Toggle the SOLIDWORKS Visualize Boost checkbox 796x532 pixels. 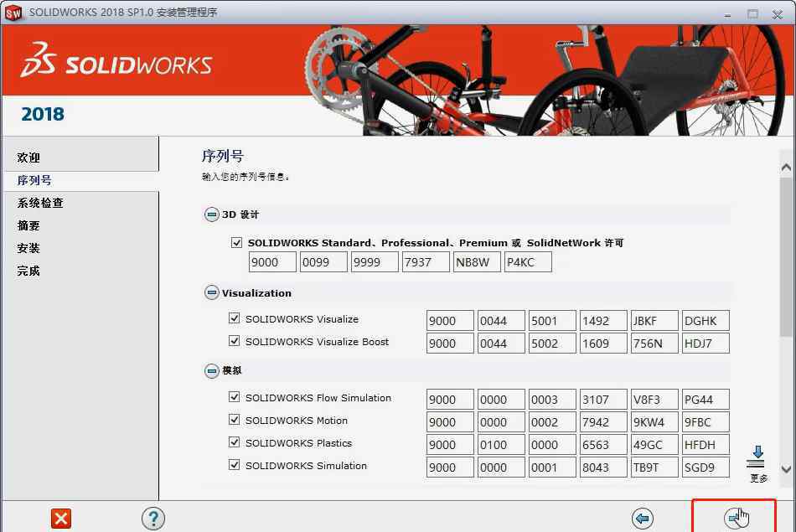[234, 341]
